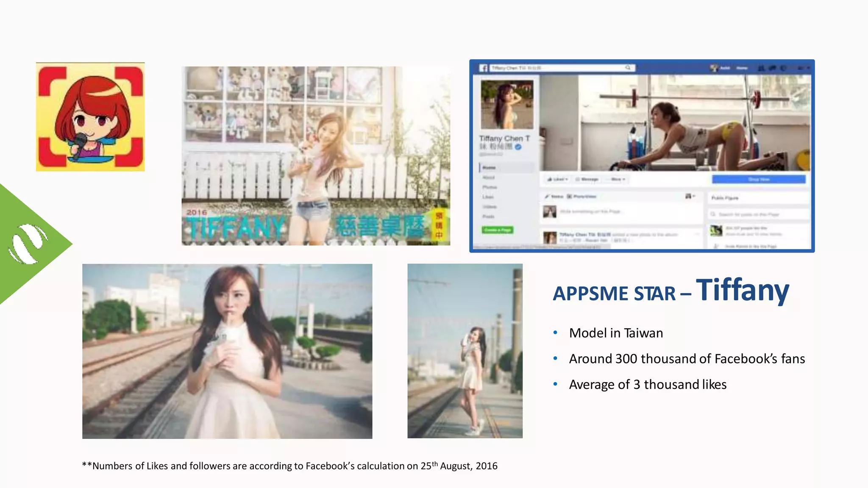Click the Message button below cover photo
Screen dimensions: 868x488
click(x=587, y=180)
